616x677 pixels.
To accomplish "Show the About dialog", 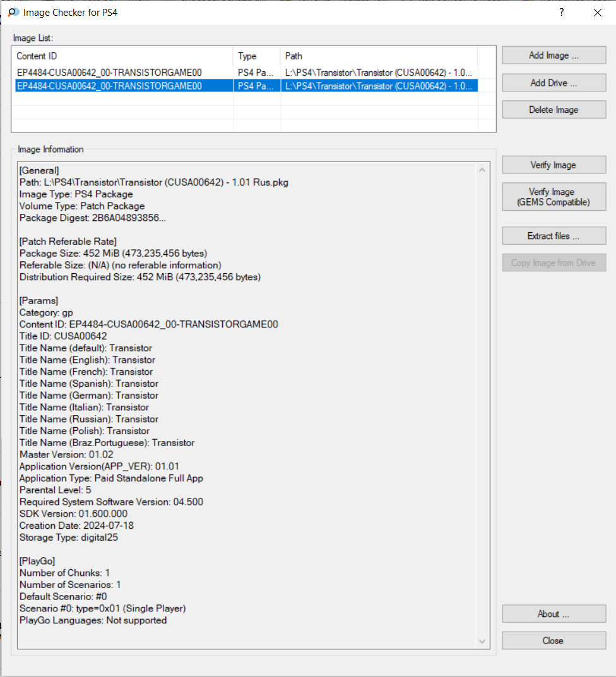I will [554, 613].
